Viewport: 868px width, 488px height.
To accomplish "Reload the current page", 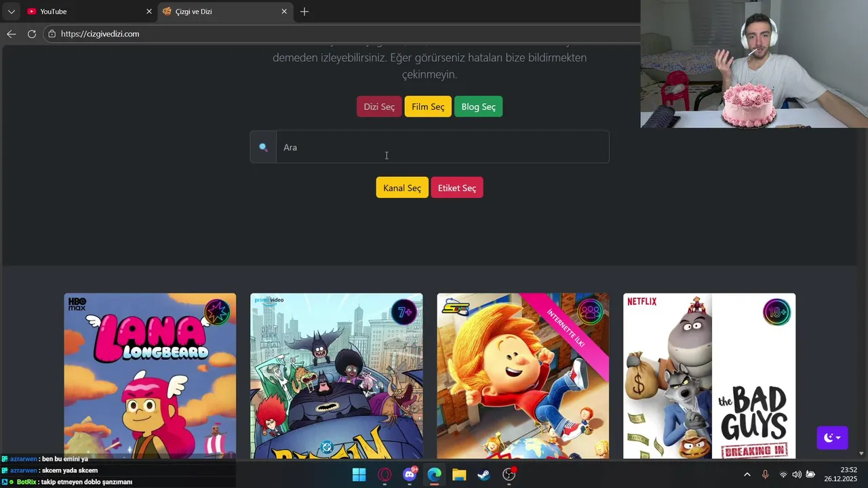I will point(32,34).
